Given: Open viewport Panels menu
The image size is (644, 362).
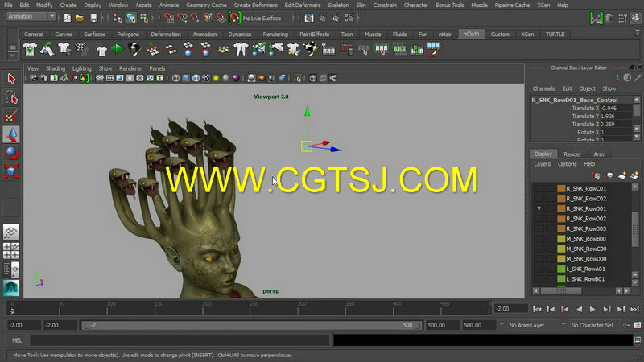Looking at the screenshot, I should [x=157, y=68].
